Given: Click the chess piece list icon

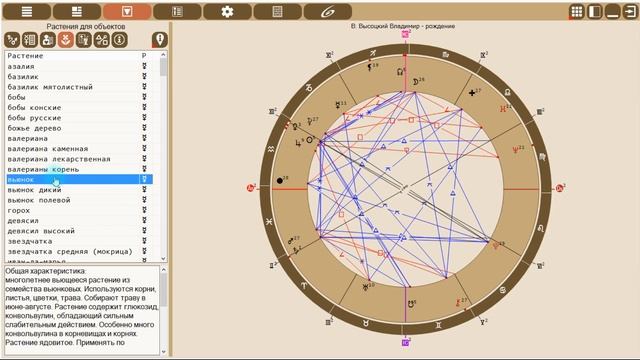Looking at the screenshot, I should pos(84,40).
